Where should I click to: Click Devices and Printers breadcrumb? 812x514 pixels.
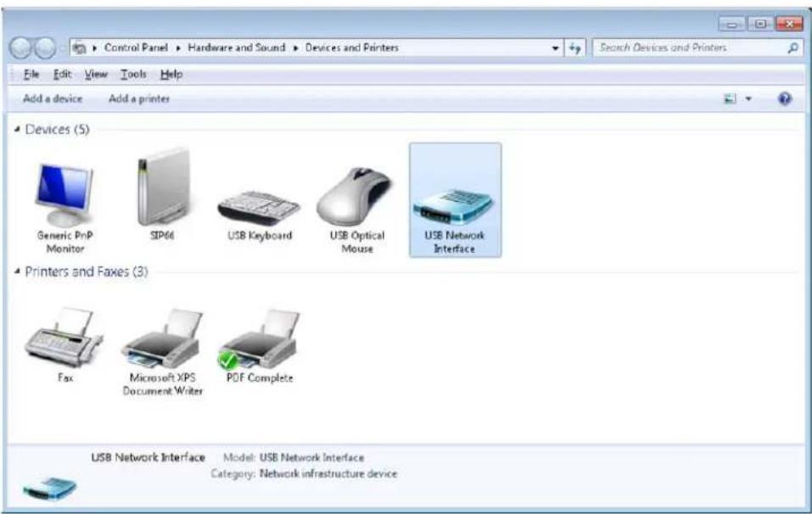(x=351, y=47)
